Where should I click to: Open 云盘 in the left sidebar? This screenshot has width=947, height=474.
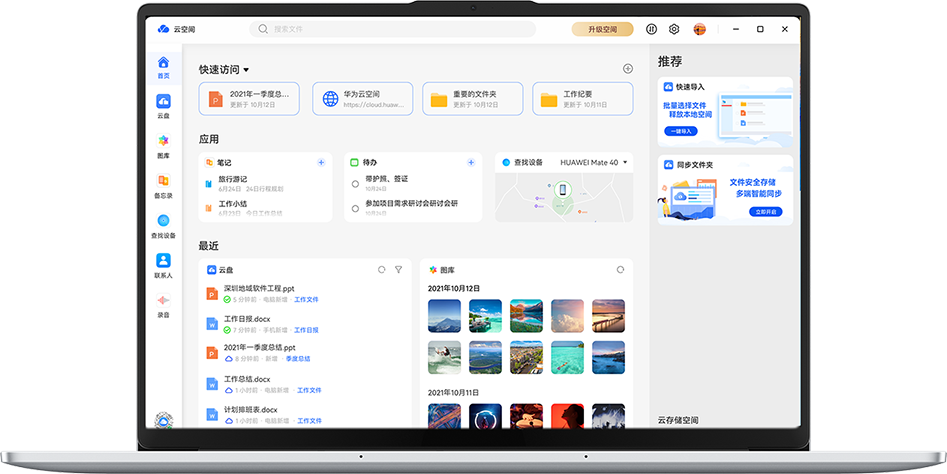point(163,105)
